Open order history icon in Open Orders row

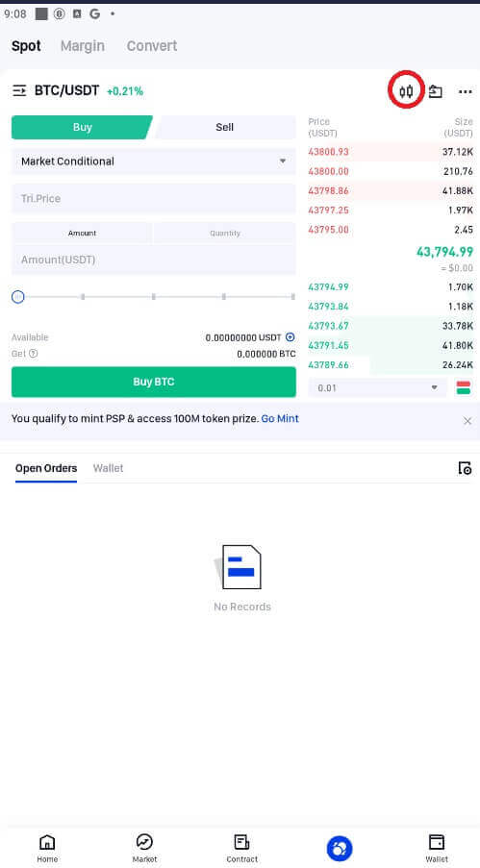coord(465,468)
